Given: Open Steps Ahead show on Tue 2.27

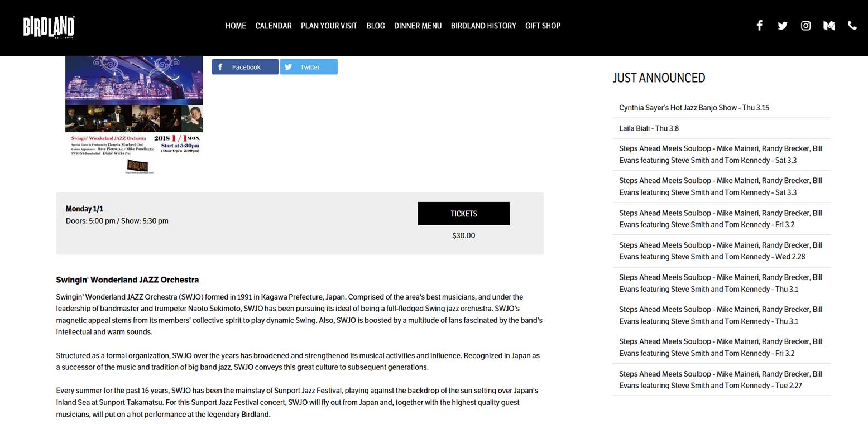Looking at the screenshot, I should (720, 380).
